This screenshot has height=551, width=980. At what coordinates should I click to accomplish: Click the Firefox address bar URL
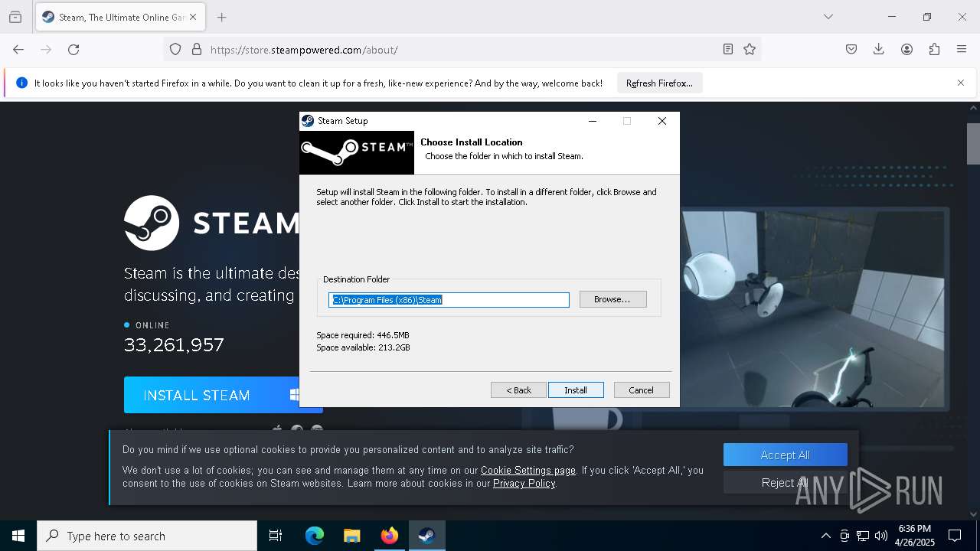coord(304,50)
